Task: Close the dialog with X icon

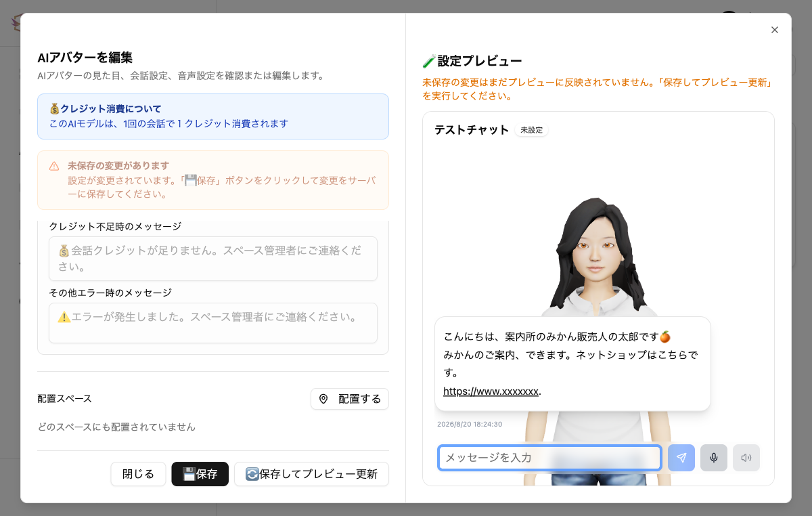Action: [x=775, y=30]
